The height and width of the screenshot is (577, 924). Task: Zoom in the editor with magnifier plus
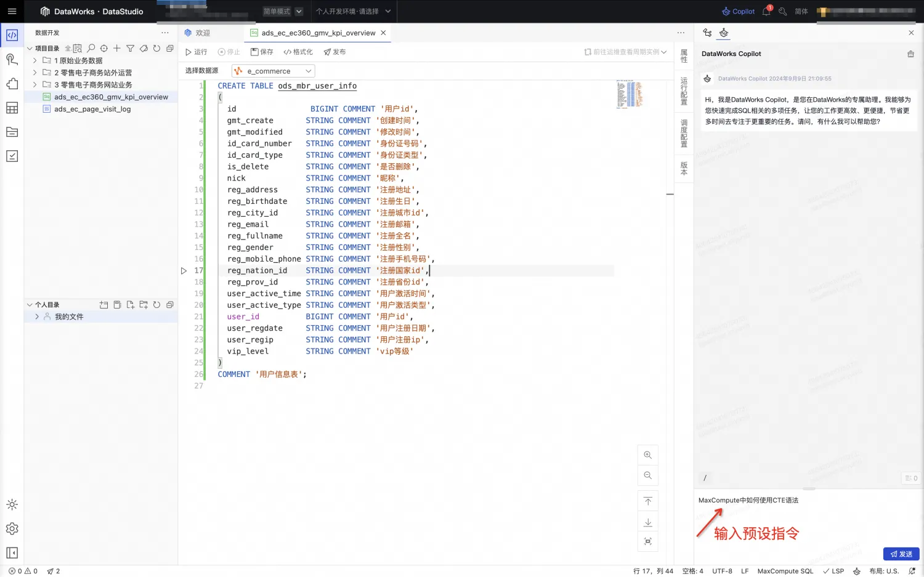click(x=647, y=455)
